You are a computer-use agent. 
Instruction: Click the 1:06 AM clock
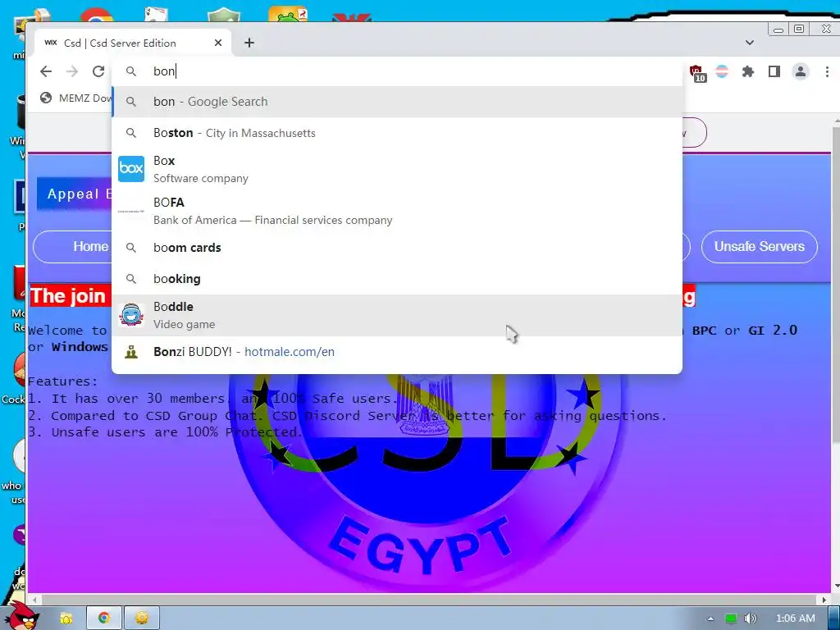pos(796,619)
